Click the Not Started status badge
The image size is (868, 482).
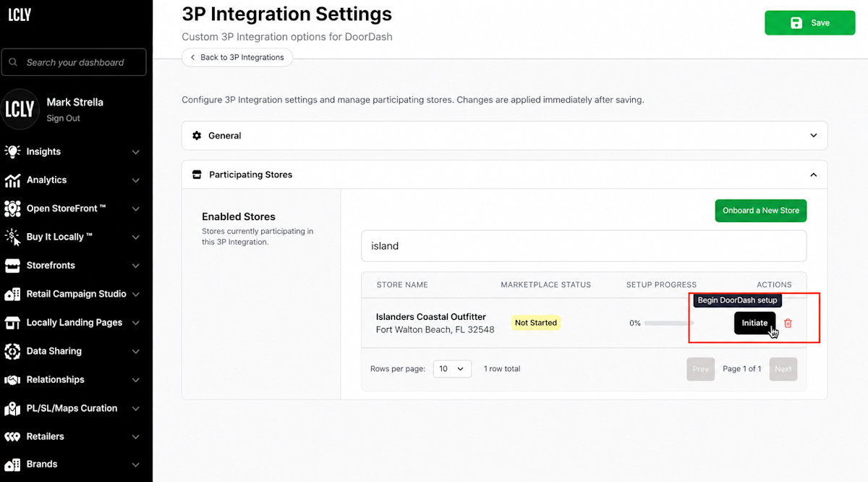[x=536, y=323]
